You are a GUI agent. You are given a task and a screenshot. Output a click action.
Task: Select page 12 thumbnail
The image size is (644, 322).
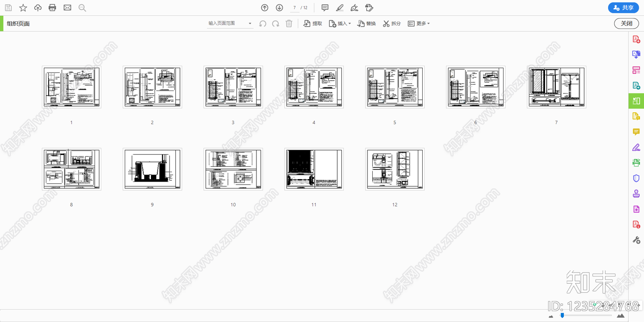point(395,169)
